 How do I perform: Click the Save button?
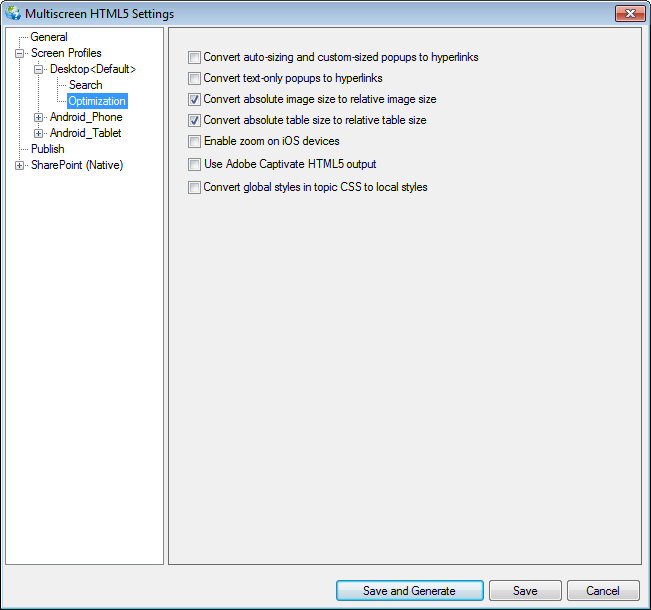tap(525, 591)
